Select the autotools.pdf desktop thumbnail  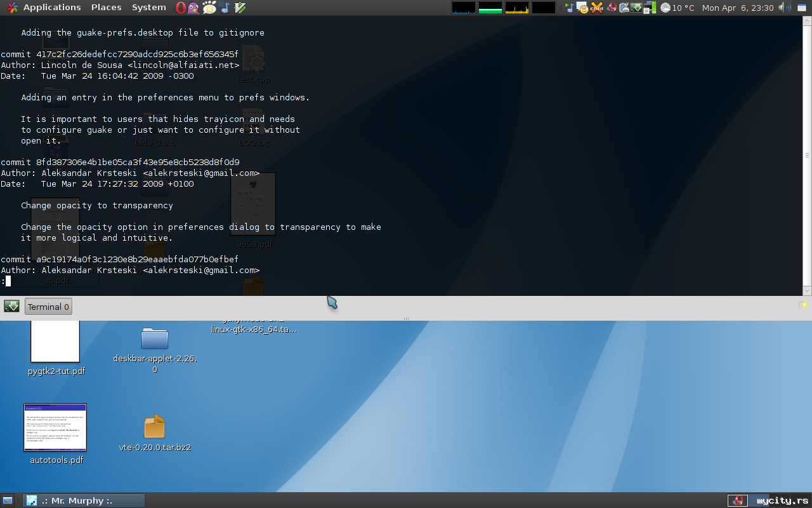(x=55, y=427)
